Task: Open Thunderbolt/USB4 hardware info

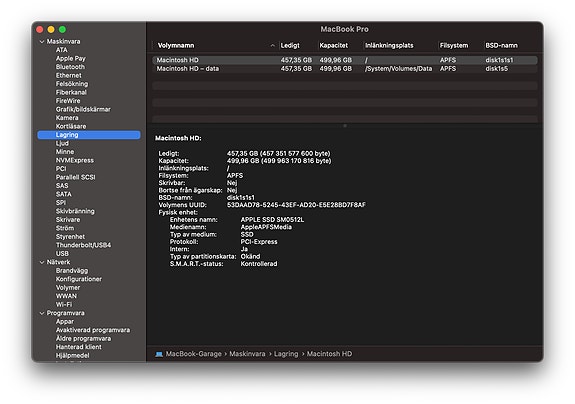Action: [x=83, y=245]
